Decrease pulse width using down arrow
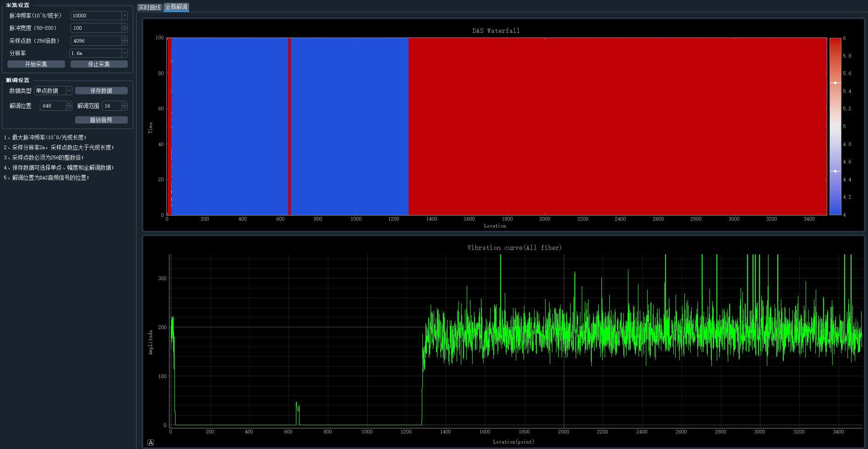 125,30
